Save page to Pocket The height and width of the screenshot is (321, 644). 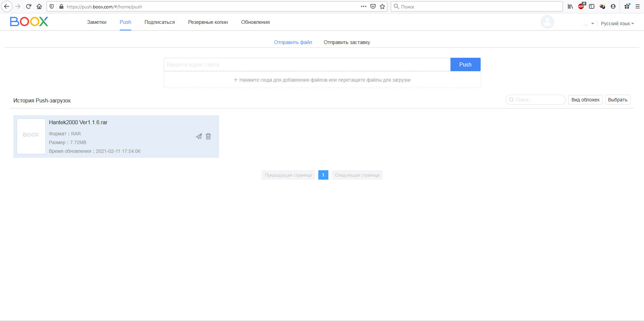pos(373,6)
